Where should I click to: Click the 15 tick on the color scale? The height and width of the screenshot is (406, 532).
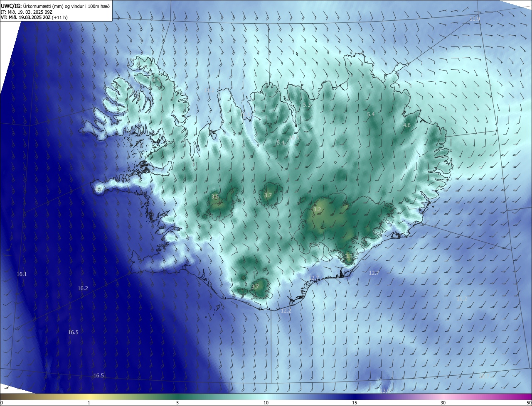[355, 403]
